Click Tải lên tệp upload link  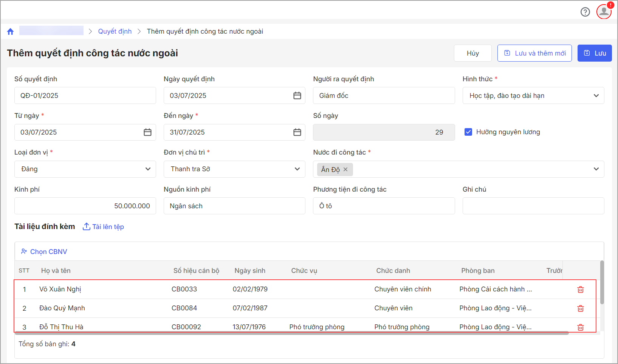(104, 227)
